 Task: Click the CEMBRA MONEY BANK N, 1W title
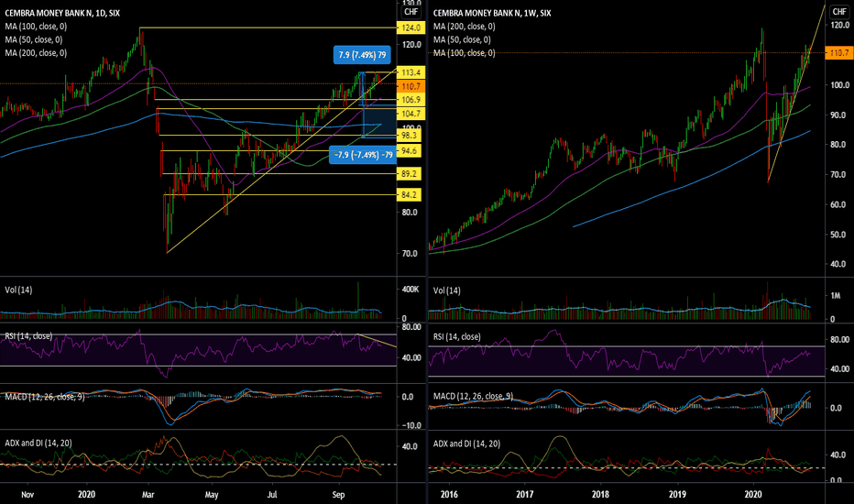click(492, 13)
